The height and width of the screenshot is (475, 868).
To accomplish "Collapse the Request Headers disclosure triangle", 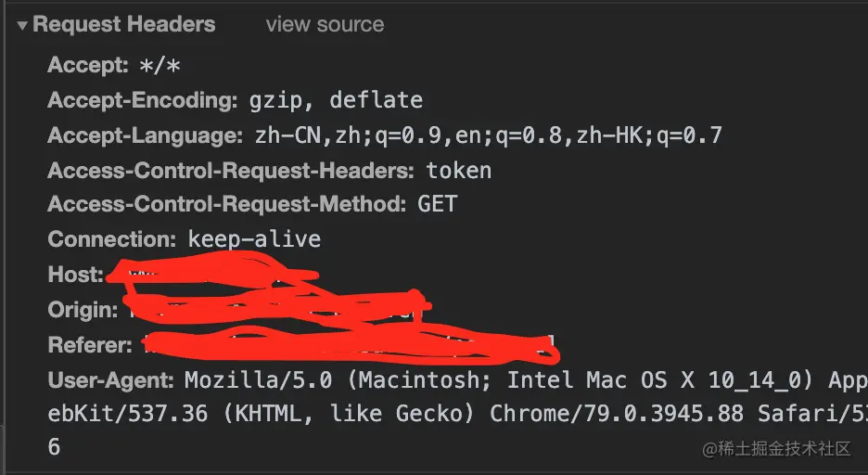I will [x=22, y=25].
